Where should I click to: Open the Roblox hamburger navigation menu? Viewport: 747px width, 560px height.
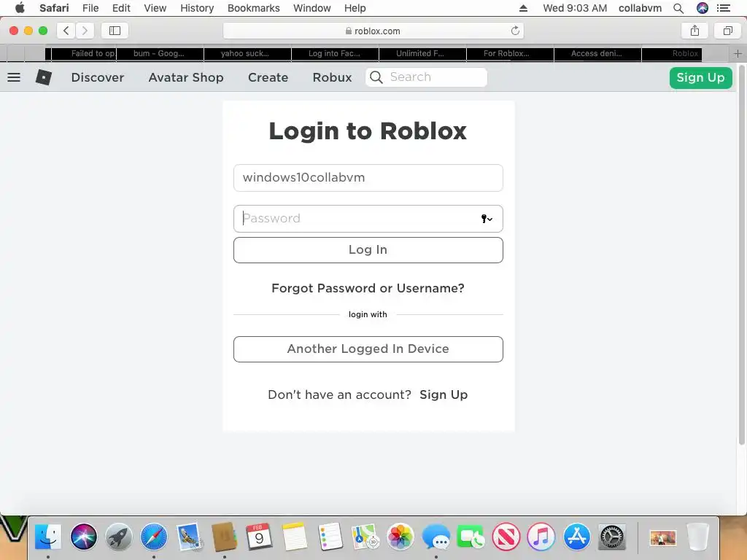point(14,77)
